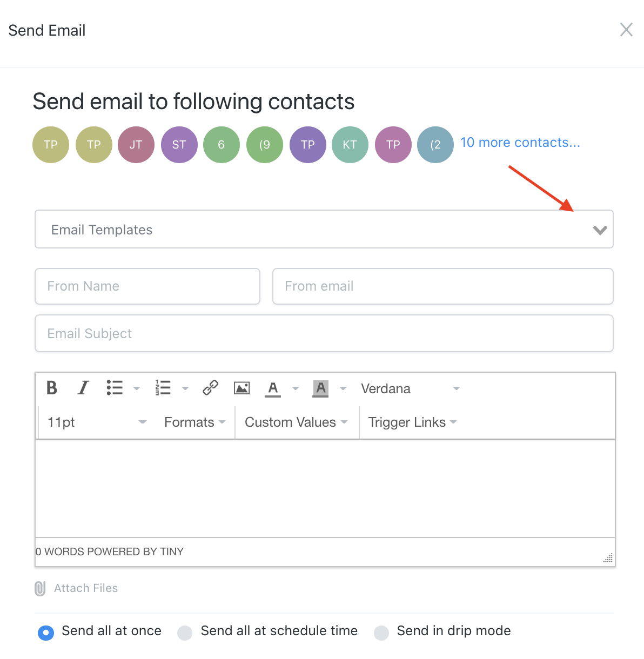Viewport: 644px width, 659px height.
Task: Click the 10 more contacts link
Action: [520, 143]
